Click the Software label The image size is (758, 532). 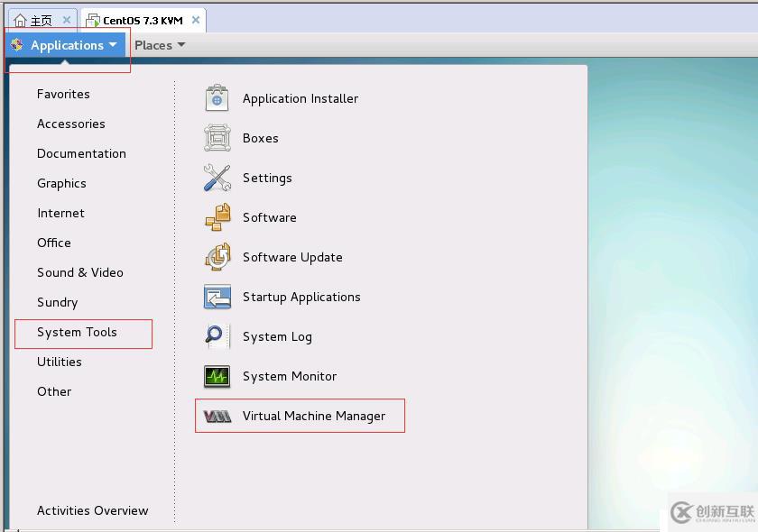269,217
